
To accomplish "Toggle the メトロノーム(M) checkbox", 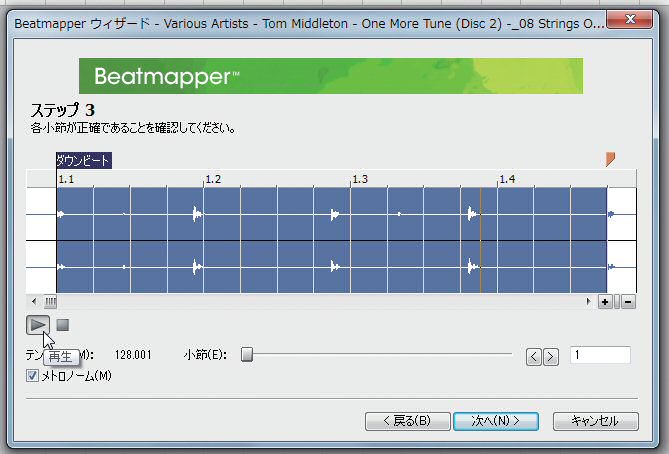I will 32,375.
